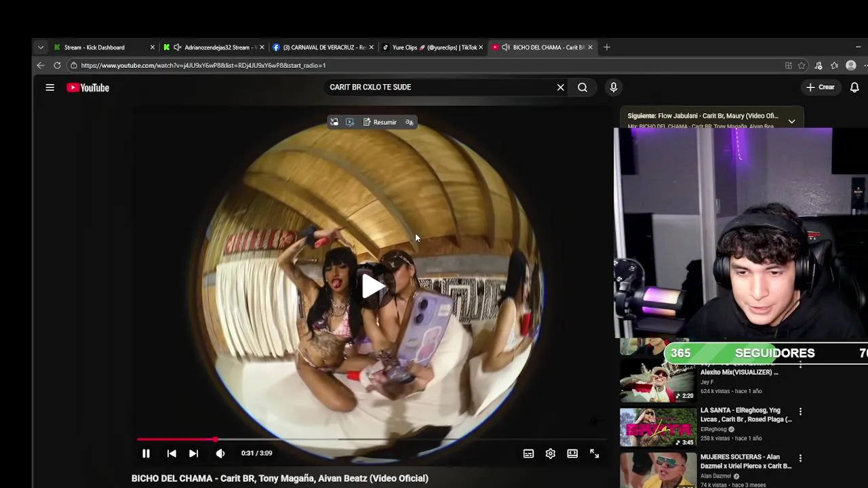Open more options for LA SANTA video
Screen dimensions: 868x488
[800, 411]
